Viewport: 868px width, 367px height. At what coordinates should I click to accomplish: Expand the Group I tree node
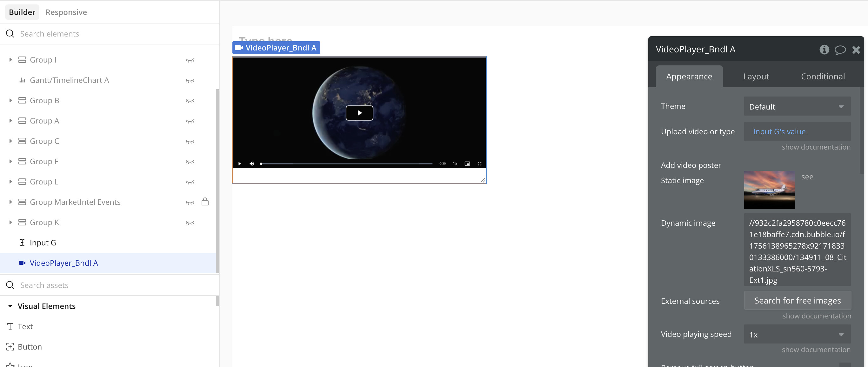tap(10, 60)
